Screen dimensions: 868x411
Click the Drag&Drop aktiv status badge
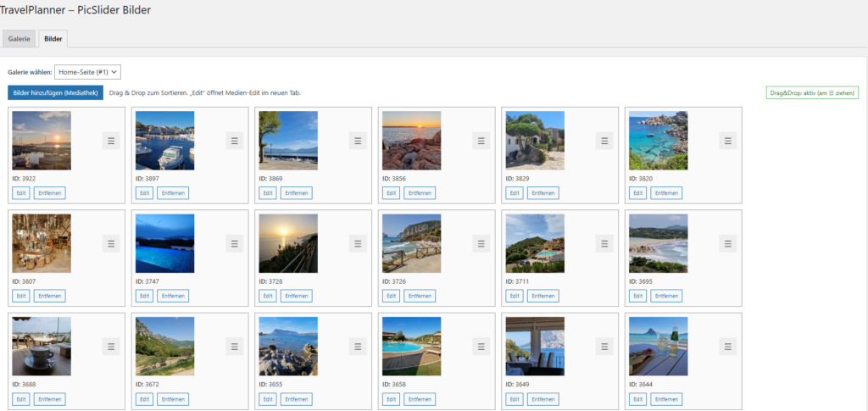point(812,92)
